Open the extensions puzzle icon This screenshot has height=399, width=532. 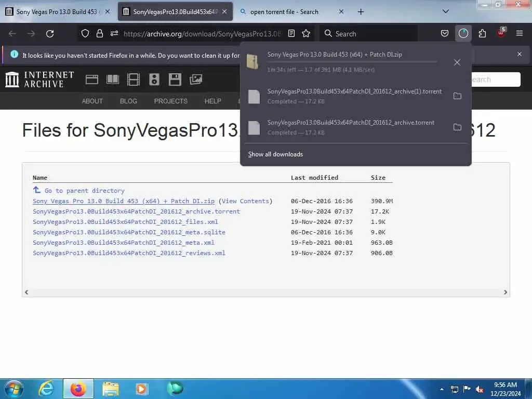pyautogui.click(x=482, y=33)
